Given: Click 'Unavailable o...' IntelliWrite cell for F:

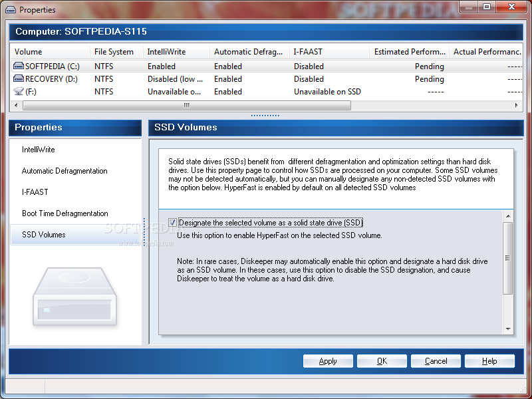Looking at the screenshot, I should pyautogui.click(x=174, y=92).
